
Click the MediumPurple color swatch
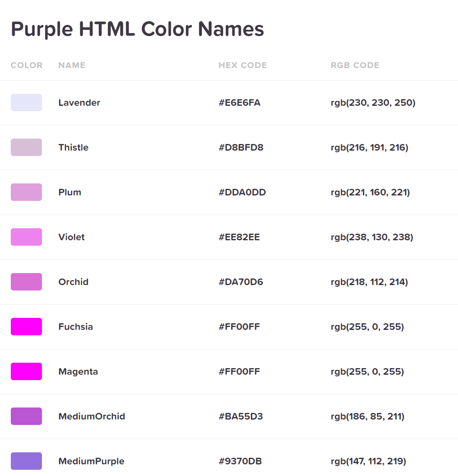point(27,461)
